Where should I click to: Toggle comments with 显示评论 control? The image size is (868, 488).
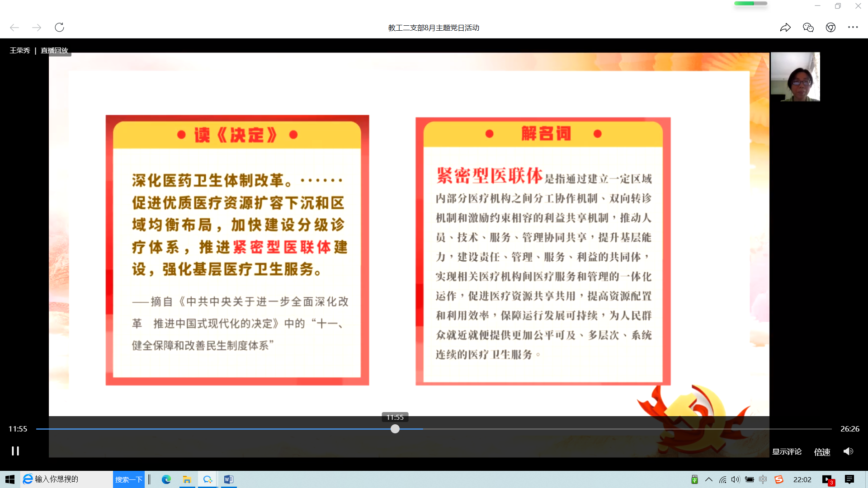click(787, 451)
